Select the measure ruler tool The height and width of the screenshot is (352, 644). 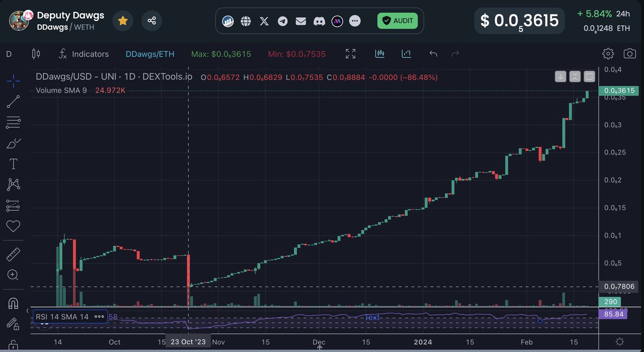point(13,254)
